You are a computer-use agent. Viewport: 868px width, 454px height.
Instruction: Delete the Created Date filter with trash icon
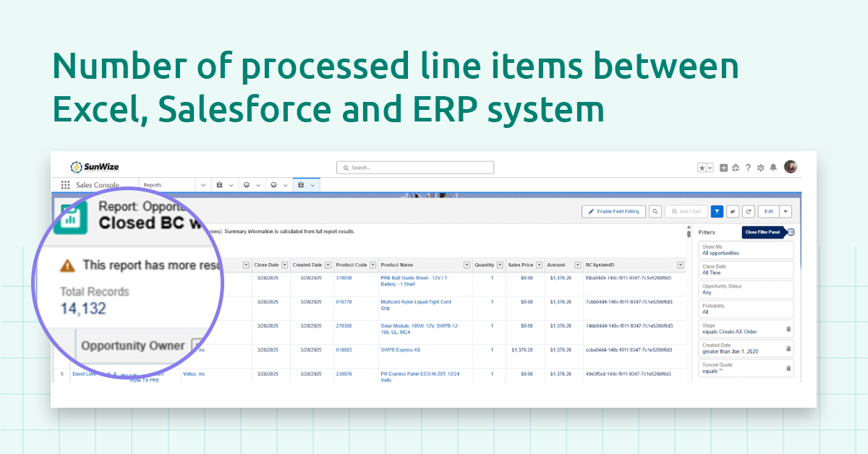pos(788,348)
